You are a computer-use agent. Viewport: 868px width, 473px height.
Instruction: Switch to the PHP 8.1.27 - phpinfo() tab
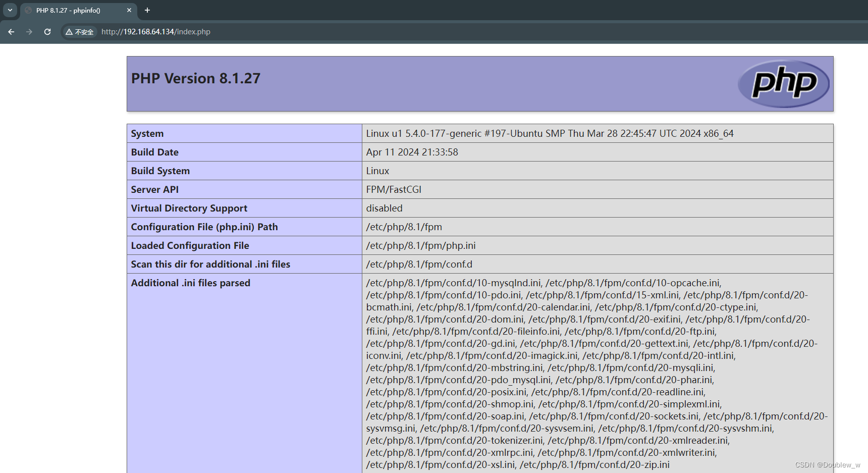click(76, 10)
